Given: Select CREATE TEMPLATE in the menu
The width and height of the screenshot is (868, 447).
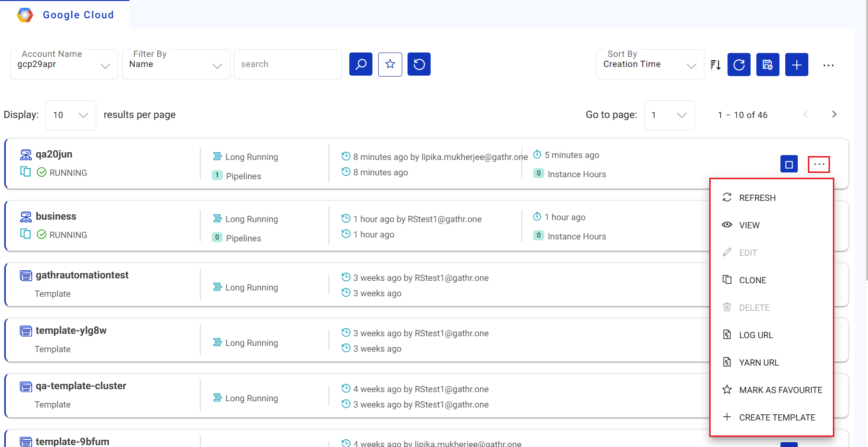Looking at the screenshot, I should tap(777, 418).
